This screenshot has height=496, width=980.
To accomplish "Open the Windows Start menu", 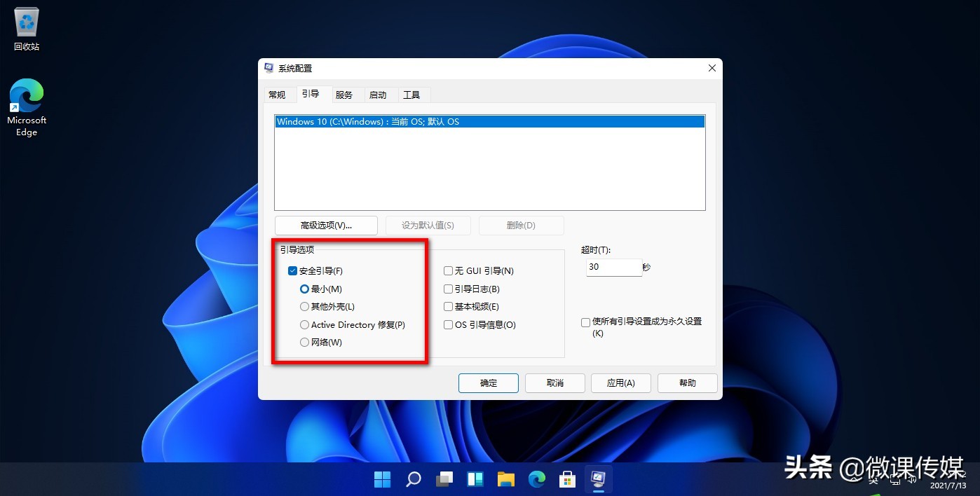I will tap(382, 479).
